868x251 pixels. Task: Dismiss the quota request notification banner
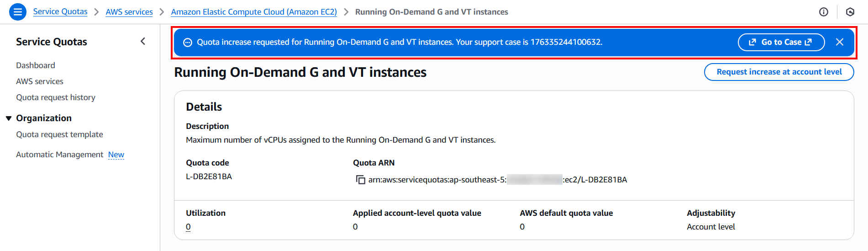(x=839, y=42)
